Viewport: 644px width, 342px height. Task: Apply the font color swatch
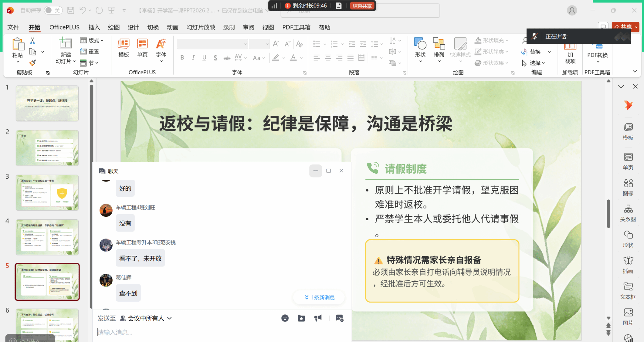(293, 58)
